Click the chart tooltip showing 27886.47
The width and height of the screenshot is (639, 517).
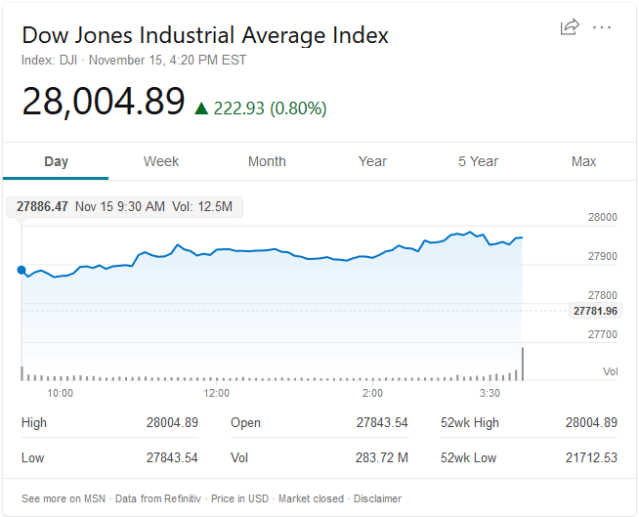coord(125,207)
